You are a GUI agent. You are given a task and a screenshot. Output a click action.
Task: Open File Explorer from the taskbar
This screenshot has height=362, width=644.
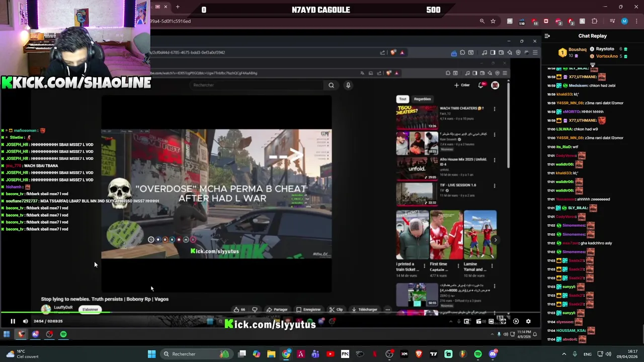(x=271, y=354)
